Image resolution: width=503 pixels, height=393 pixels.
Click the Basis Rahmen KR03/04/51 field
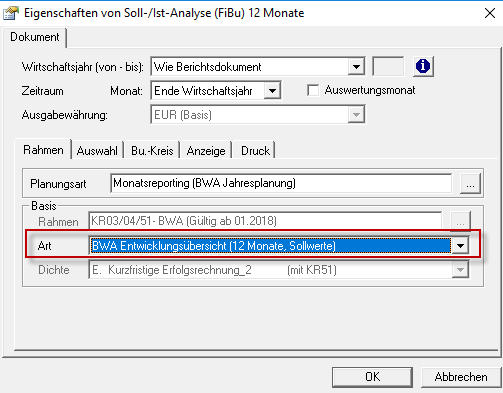pyautogui.click(x=265, y=221)
